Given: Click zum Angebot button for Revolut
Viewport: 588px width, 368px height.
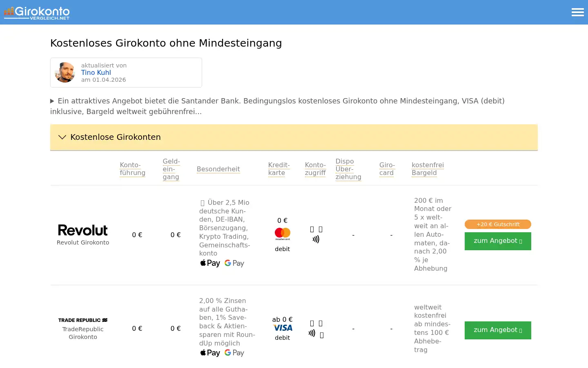Looking at the screenshot, I should click(x=498, y=241).
